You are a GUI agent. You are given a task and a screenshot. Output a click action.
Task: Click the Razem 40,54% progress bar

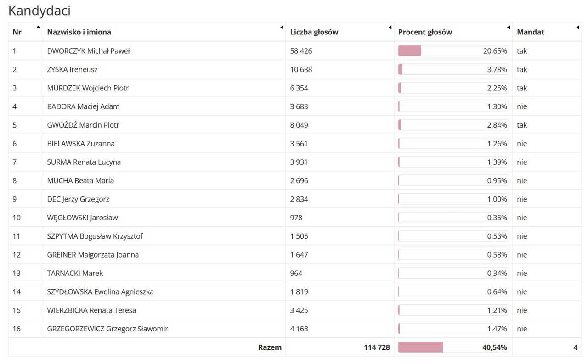[453, 347]
